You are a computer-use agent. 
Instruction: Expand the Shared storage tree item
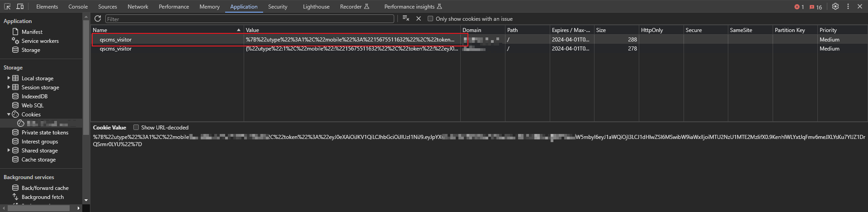[x=9, y=150]
